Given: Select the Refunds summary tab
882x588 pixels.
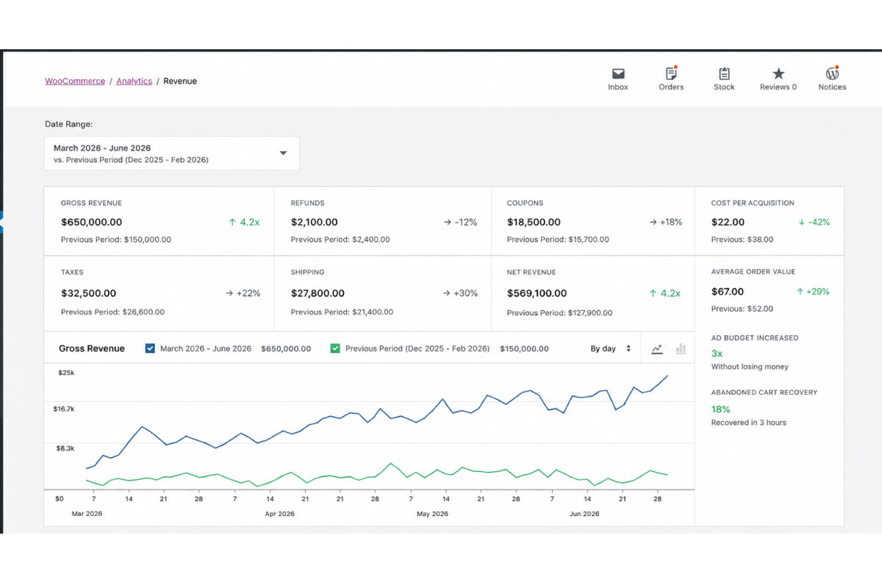Looking at the screenshot, I should [x=382, y=221].
